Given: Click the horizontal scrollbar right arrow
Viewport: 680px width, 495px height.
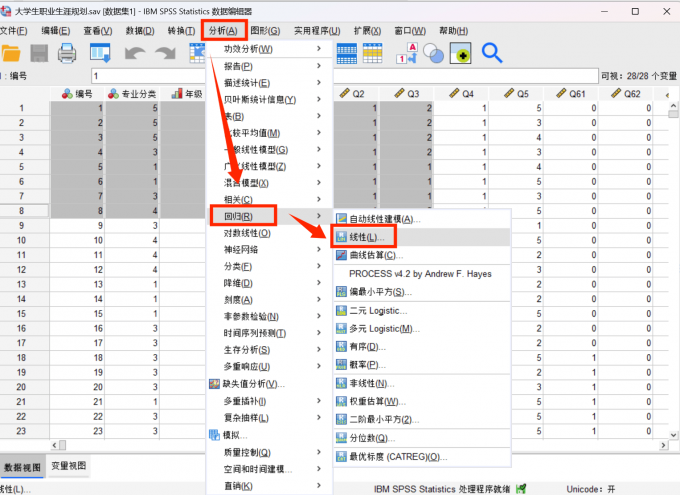Looking at the screenshot, I should coord(664,445).
